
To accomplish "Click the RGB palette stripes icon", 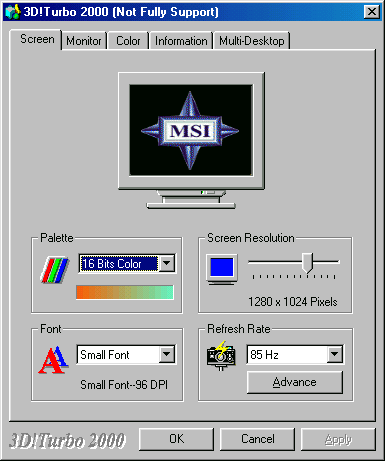I will 54,270.
